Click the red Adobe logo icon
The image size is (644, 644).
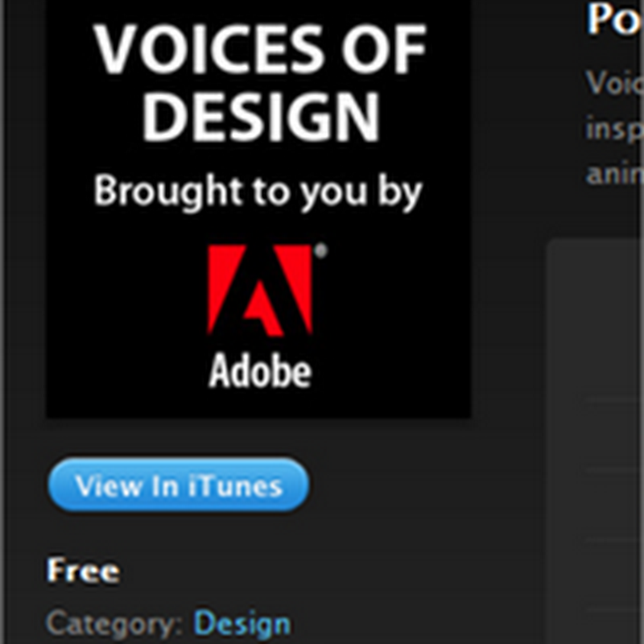click(x=259, y=291)
